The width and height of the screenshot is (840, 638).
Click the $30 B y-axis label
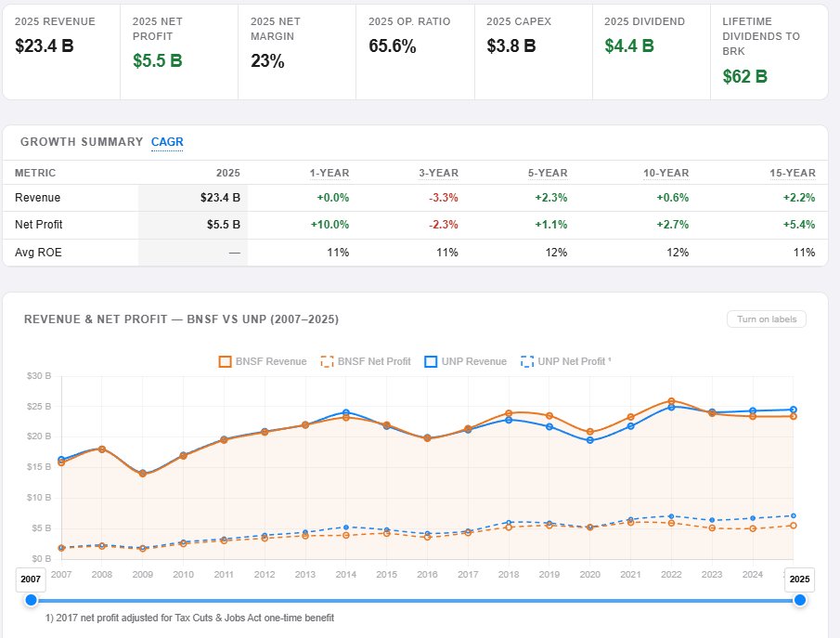click(x=39, y=376)
